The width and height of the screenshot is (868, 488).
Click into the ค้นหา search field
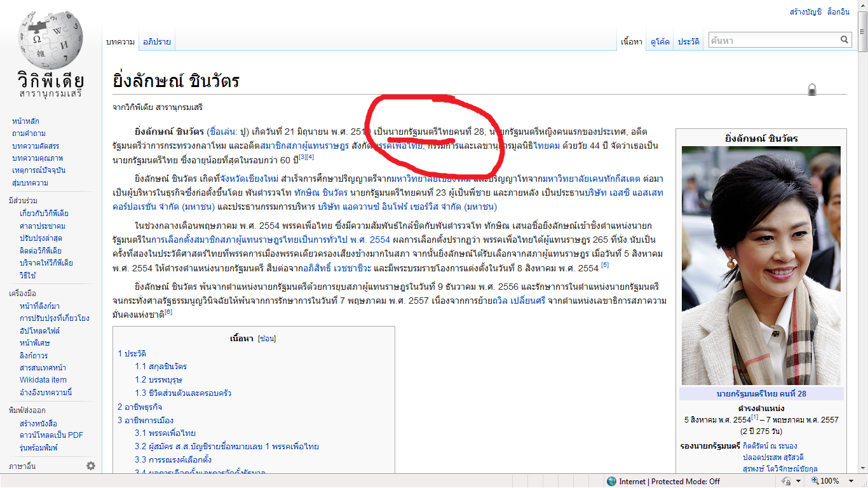774,40
